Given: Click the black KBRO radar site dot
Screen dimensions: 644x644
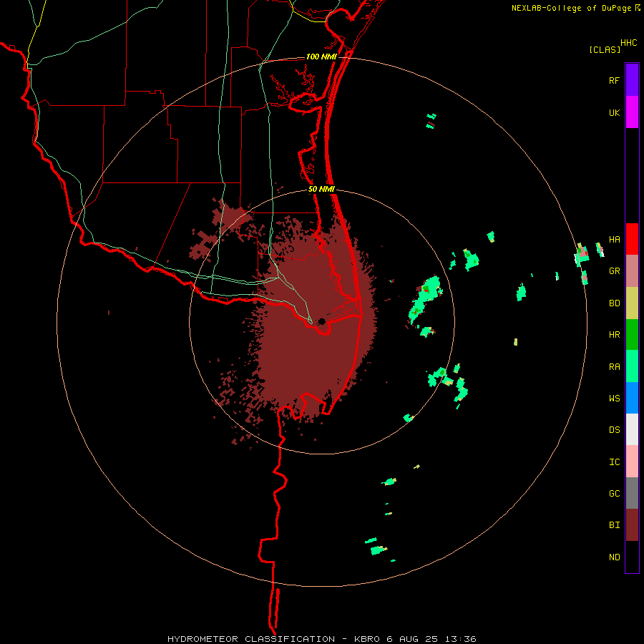Looking at the screenshot, I should pyautogui.click(x=322, y=321).
